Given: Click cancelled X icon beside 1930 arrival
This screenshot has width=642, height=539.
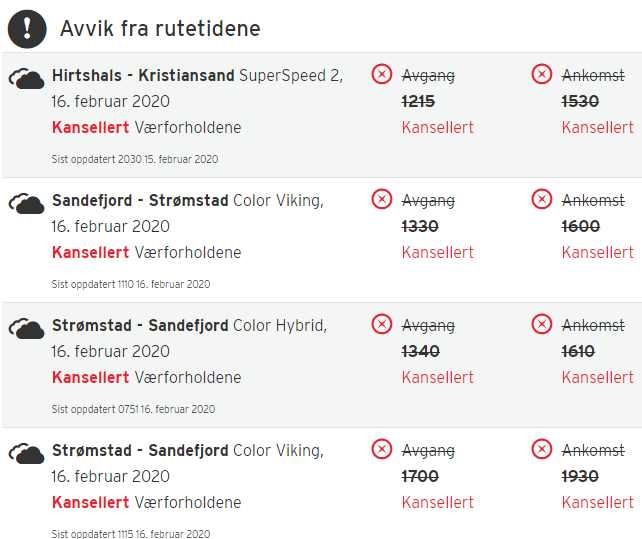Looking at the screenshot, I should click(x=542, y=449).
